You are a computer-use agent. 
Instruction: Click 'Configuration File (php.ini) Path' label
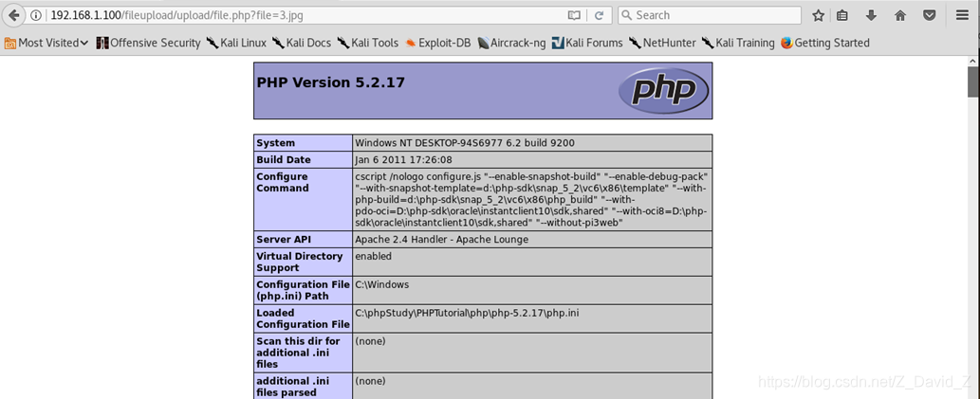pyautogui.click(x=303, y=290)
